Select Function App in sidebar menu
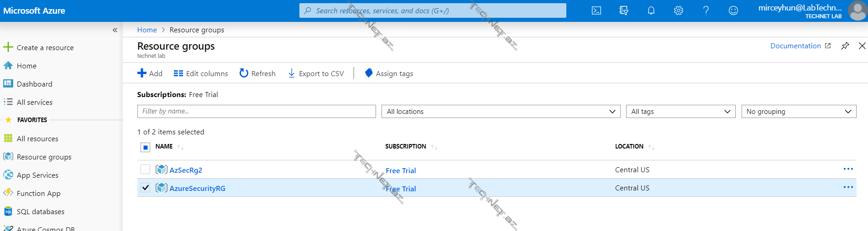This screenshot has height=231, width=868. pyautogui.click(x=39, y=193)
